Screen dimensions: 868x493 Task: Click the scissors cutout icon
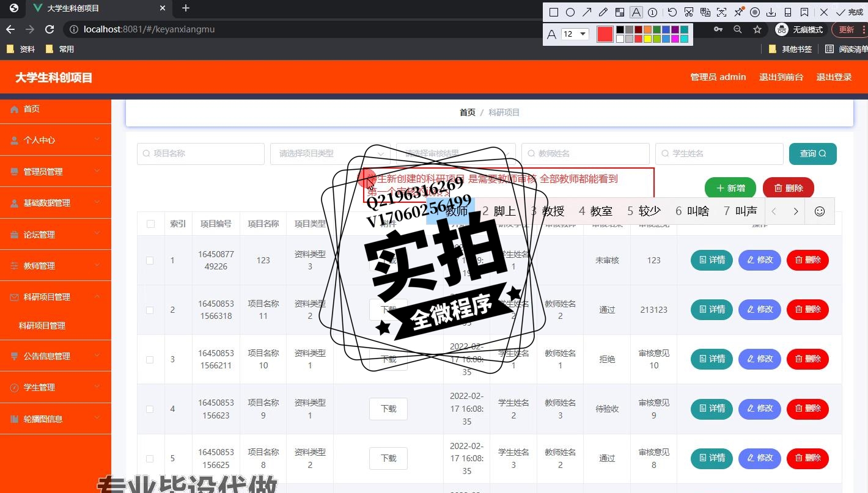[x=689, y=12]
